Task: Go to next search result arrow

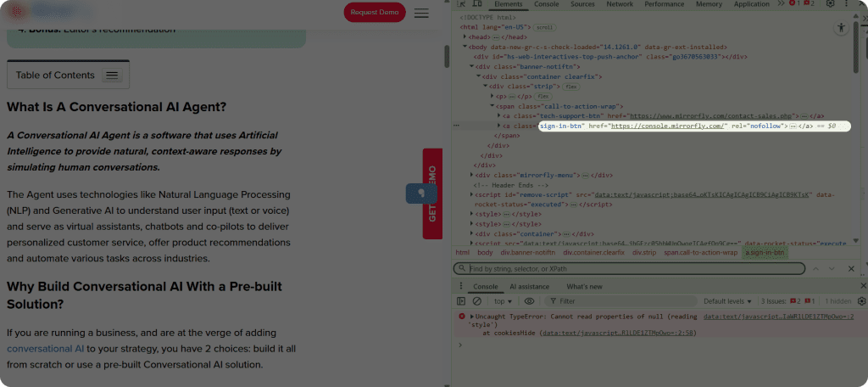Action: pos(832,268)
